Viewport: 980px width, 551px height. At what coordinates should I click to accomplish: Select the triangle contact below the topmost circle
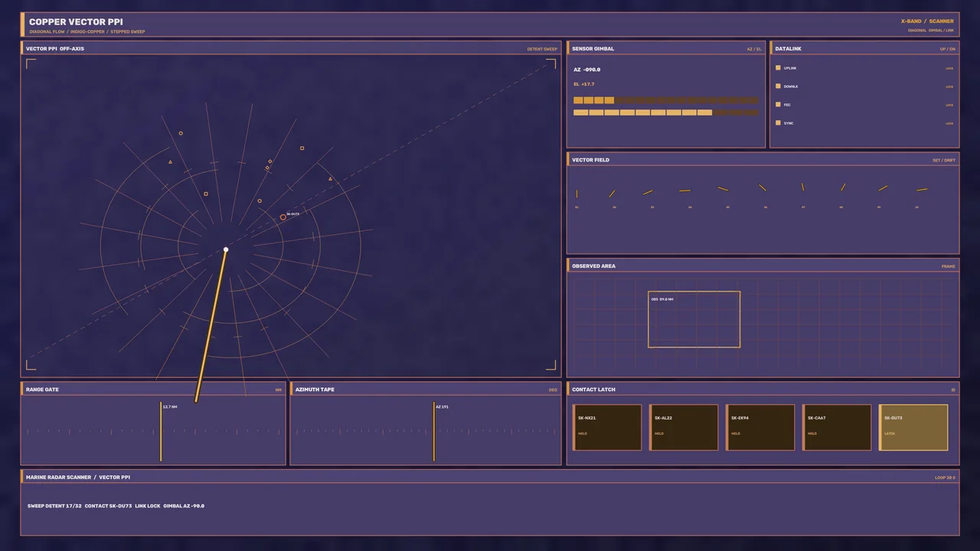coord(170,162)
